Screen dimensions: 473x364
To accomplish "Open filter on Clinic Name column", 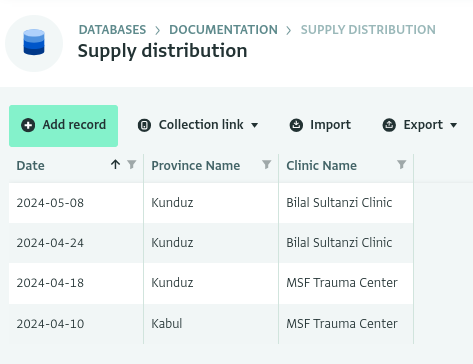I will click(402, 164).
